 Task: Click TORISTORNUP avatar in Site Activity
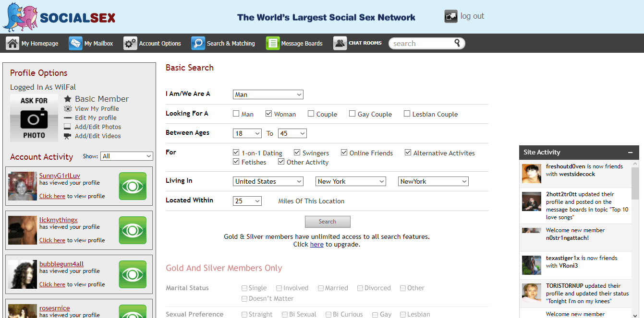pyautogui.click(x=532, y=293)
